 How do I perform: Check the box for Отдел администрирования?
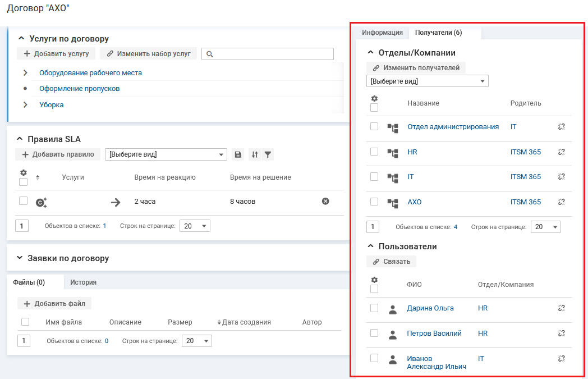tap(374, 126)
